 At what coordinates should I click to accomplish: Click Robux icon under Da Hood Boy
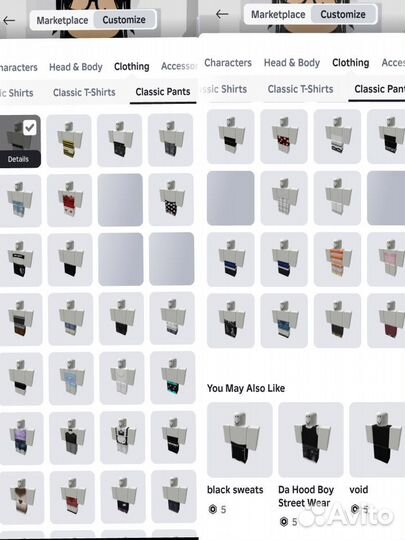(284, 522)
